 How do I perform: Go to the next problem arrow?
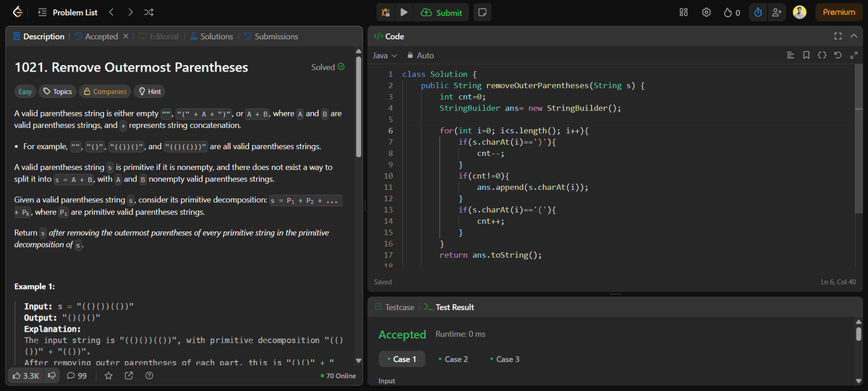point(130,12)
